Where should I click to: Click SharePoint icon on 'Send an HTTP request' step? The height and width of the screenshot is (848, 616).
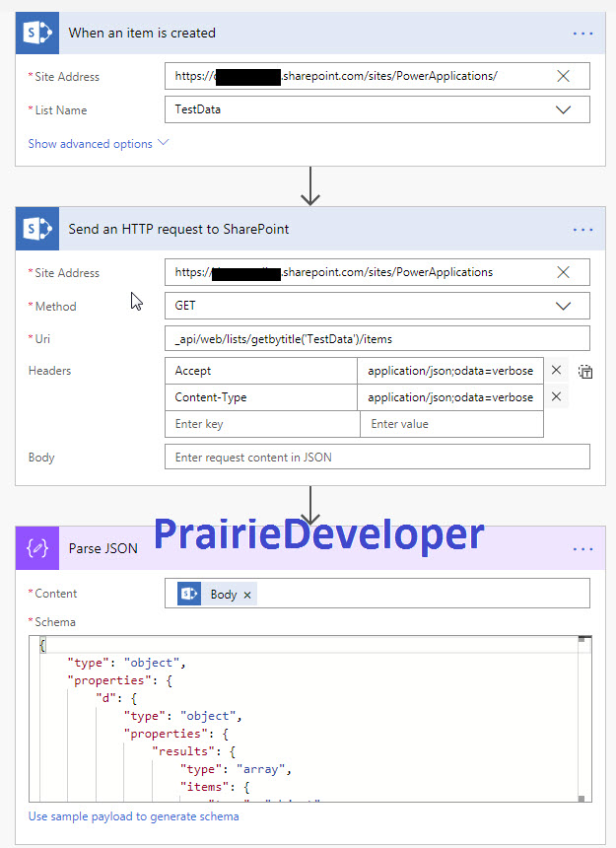pyautogui.click(x=37, y=229)
